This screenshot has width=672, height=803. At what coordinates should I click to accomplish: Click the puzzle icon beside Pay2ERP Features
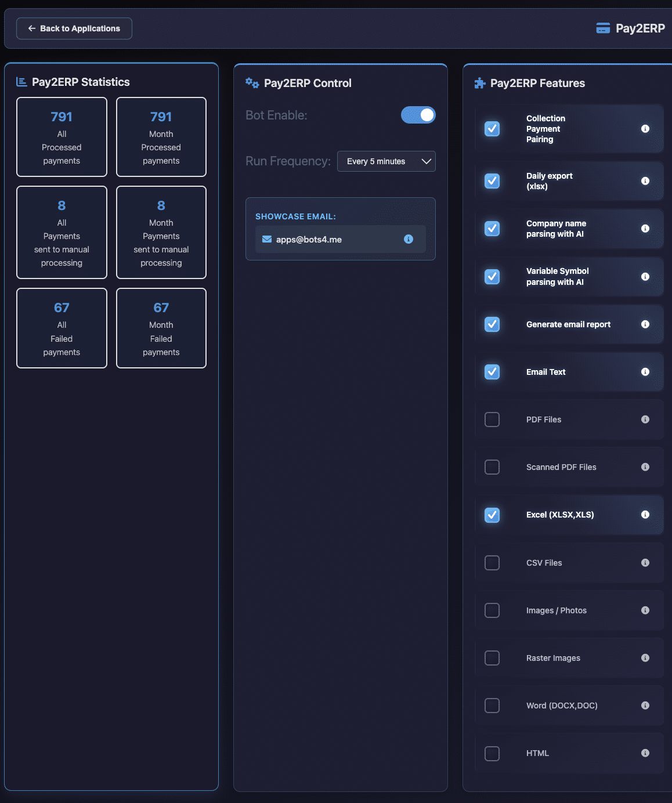click(x=480, y=83)
